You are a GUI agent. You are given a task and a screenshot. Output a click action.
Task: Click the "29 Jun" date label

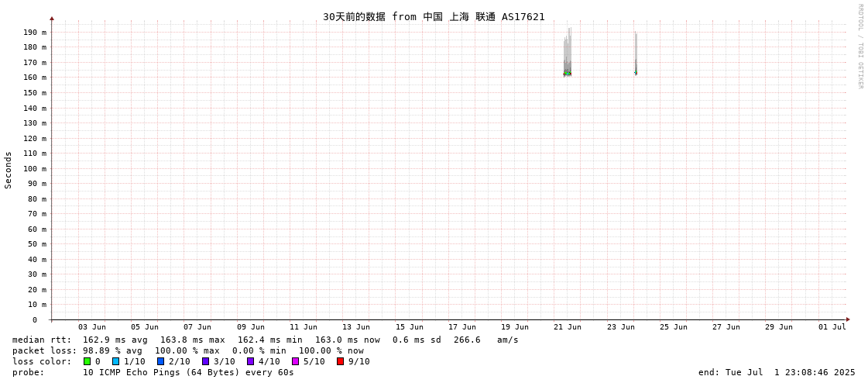779,327
